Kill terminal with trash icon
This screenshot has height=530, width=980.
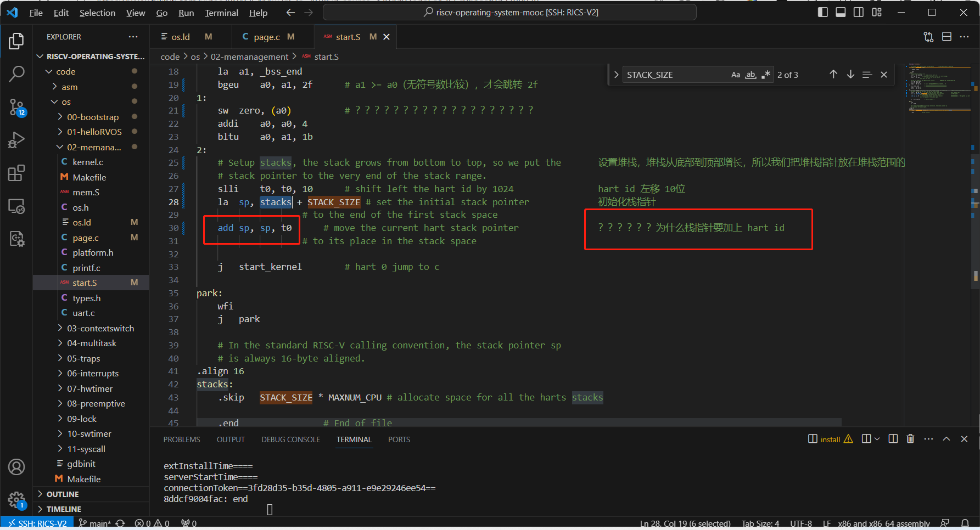click(x=910, y=439)
